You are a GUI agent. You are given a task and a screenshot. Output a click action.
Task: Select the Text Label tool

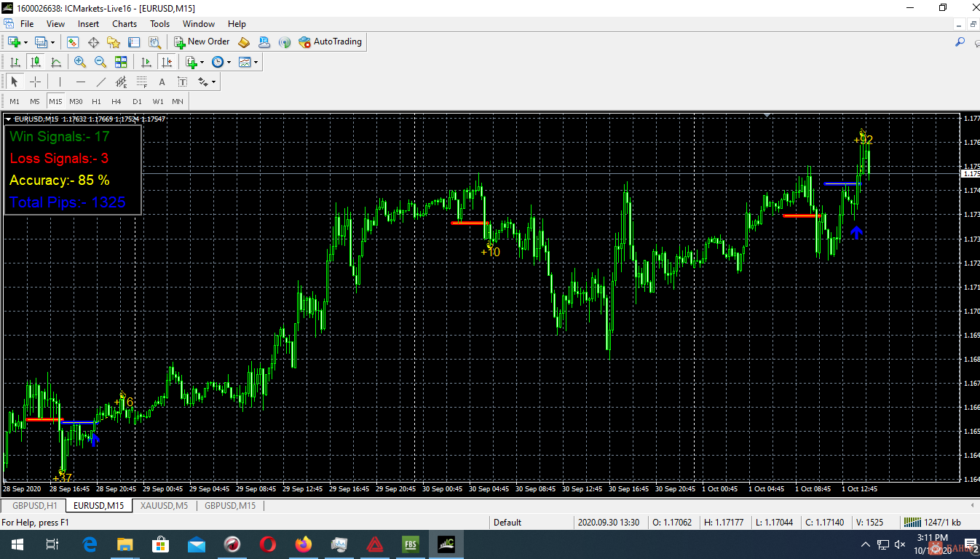(182, 82)
